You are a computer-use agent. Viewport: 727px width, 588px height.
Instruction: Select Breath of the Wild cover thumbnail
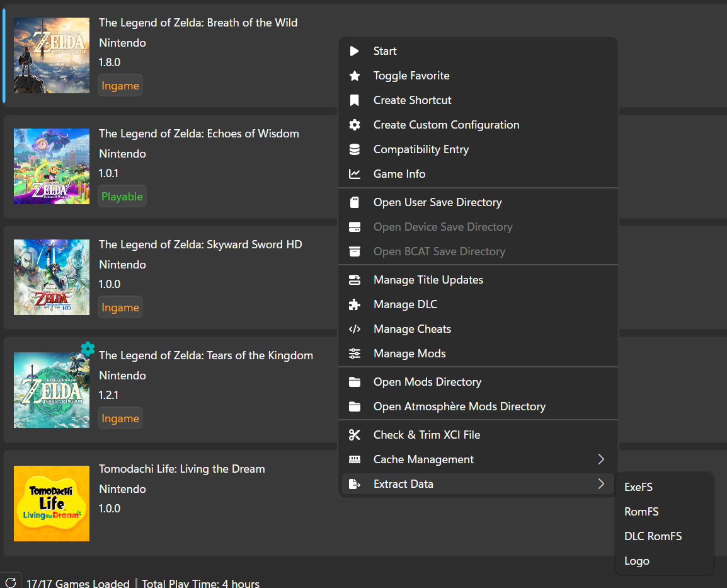52,55
